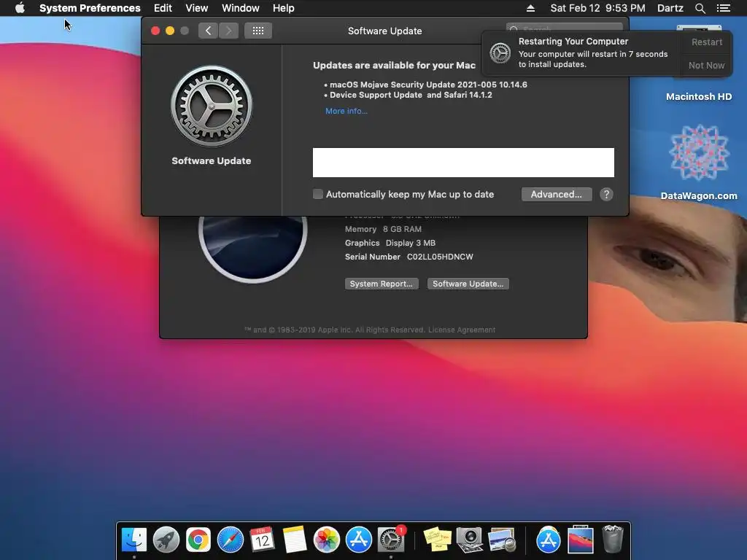Viewport: 747px width, 560px height.
Task: Open the App Store icon beside Photos
Action: pos(358,540)
